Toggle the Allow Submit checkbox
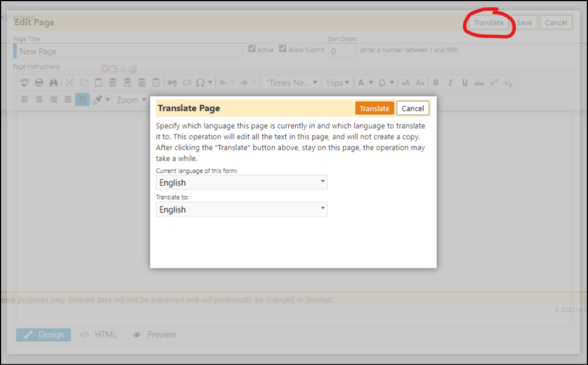The height and width of the screenshot is (365, 588). coord(283,49)
